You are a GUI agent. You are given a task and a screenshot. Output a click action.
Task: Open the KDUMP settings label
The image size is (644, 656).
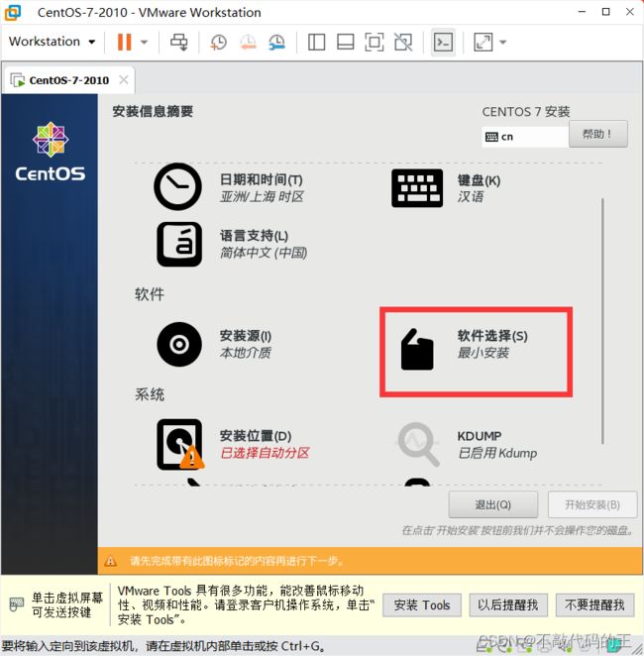(x=480, y=436)
